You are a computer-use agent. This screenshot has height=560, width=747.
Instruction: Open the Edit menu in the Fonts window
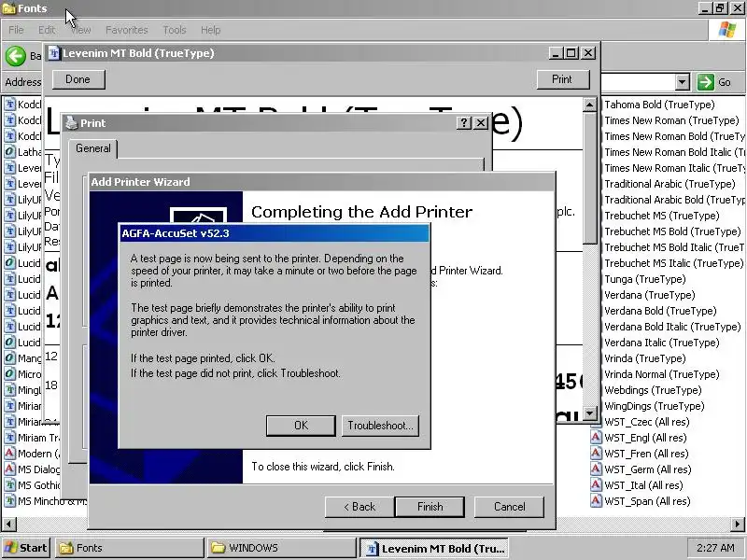click(47, 30)
